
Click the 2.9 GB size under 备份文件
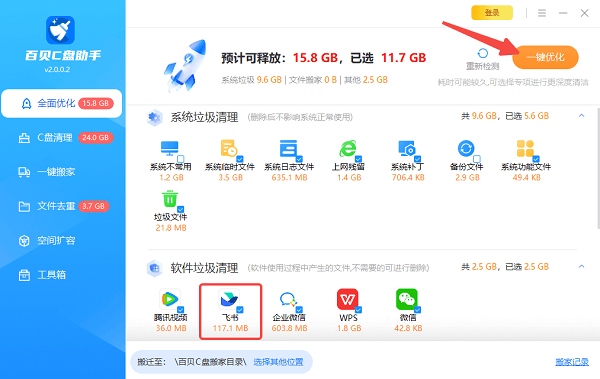[x=467, y=178]
